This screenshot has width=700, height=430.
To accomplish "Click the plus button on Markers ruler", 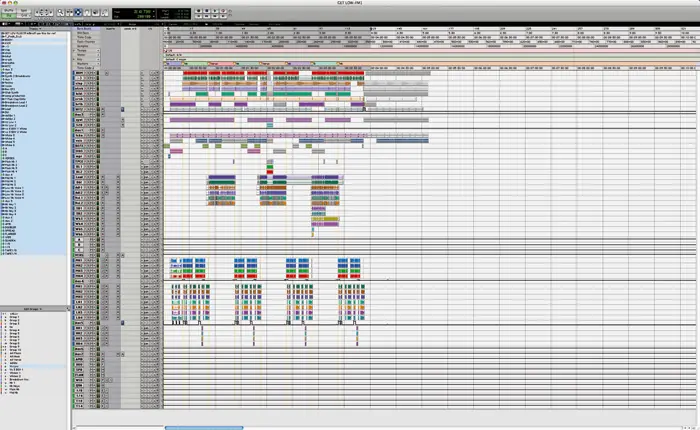I will click(x=98, y=63).
